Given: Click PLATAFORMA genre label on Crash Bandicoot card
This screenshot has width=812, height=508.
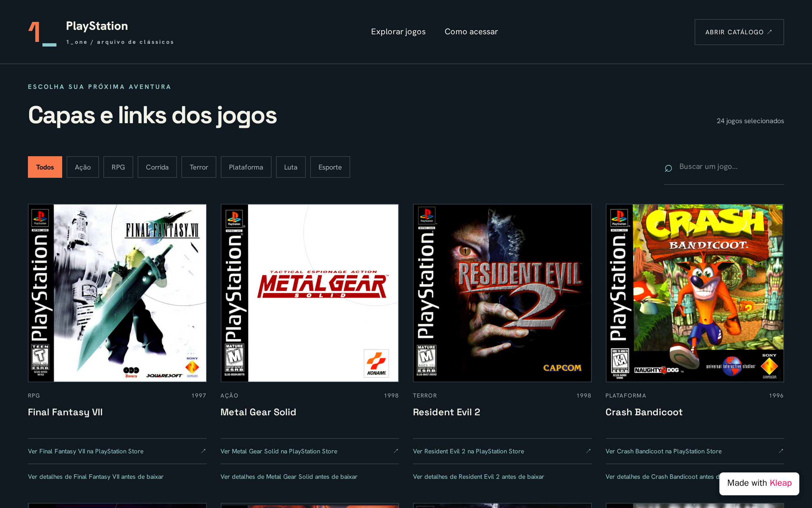Looking at the screenshot, I should [x=626, y=396].
